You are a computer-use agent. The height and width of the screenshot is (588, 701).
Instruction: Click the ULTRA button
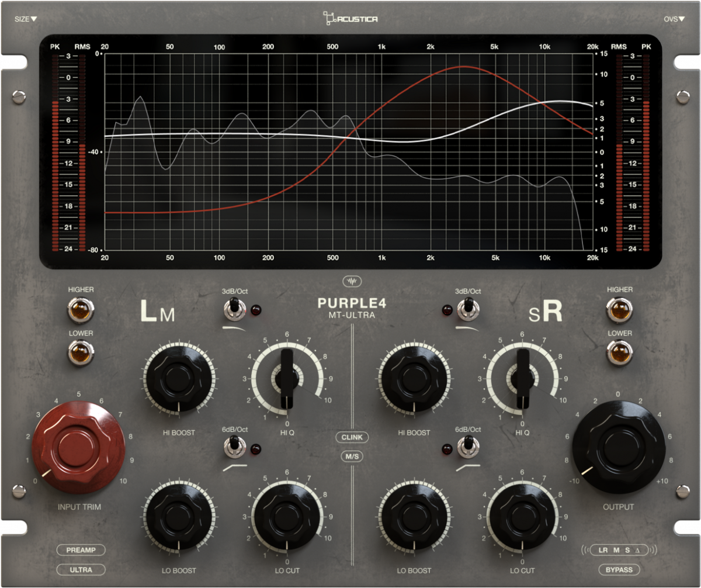(80, 569)
